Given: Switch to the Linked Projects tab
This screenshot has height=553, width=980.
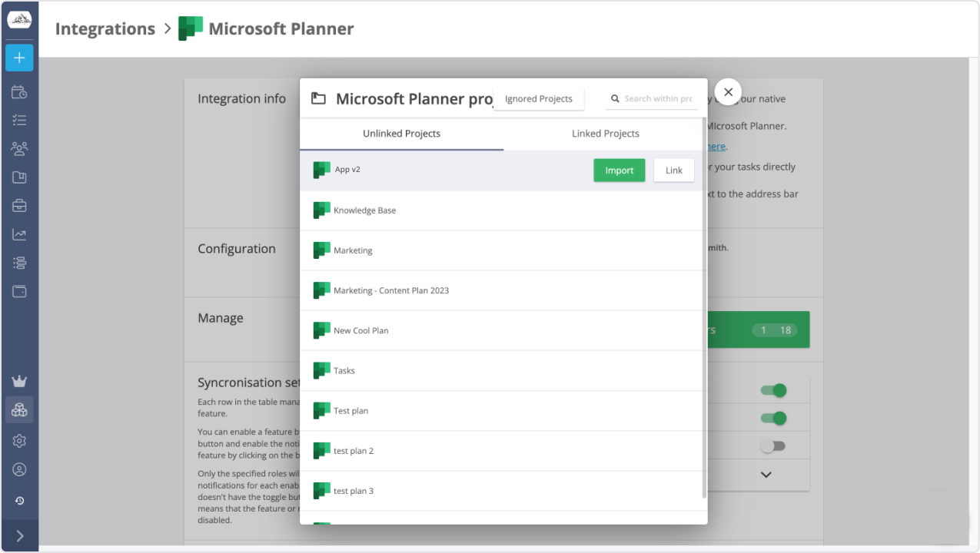Looking at the screenshot, I should [x=605, y=133].
